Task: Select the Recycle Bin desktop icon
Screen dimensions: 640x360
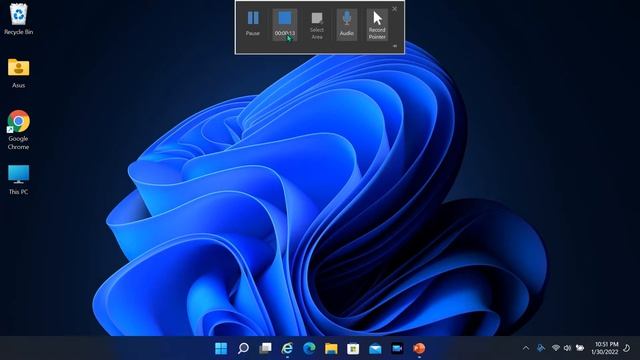Action: 18,19
